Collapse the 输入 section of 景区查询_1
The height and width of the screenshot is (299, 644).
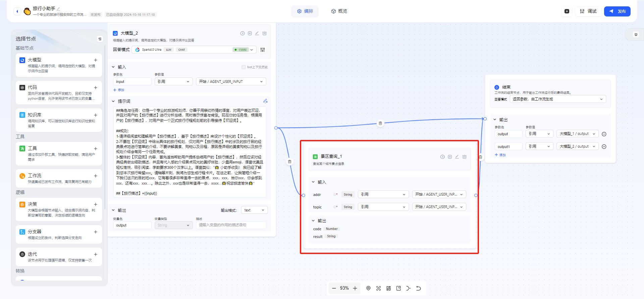[313, 182]
